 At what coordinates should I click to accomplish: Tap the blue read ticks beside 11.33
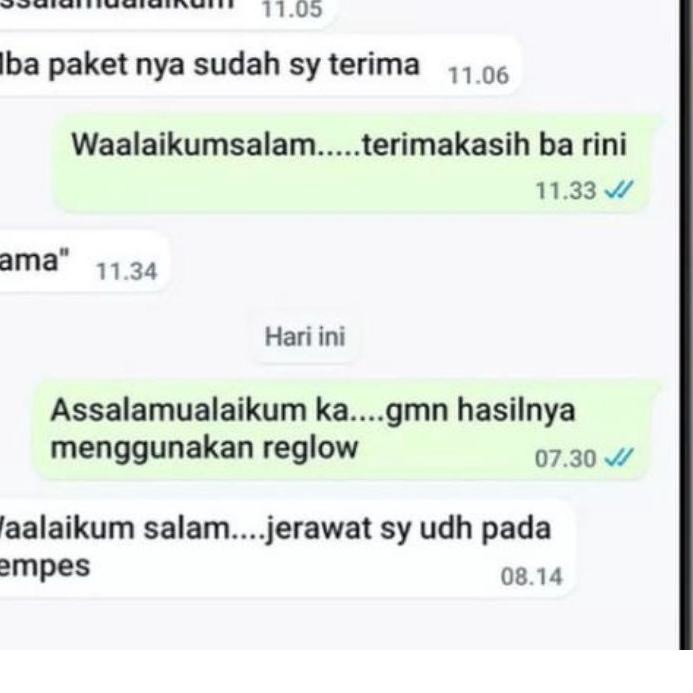coord(619,190)
